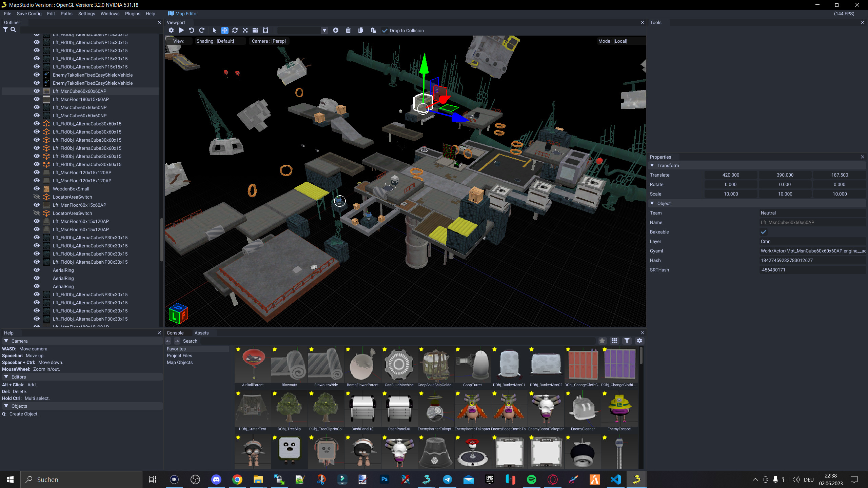Image resolution: width=868 pixels, height=488 pixels.
Task: Copy the selected object with the copy icon
Action: 360,30
